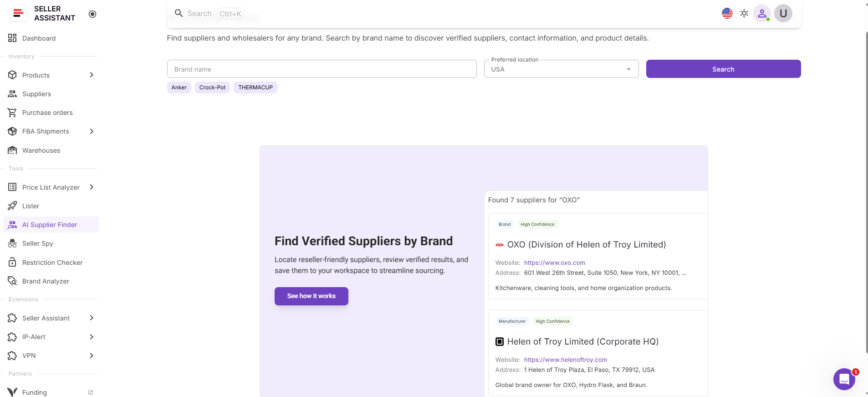
Task: Click the Restriction Checker lock icon
Action: pos(12,262)
